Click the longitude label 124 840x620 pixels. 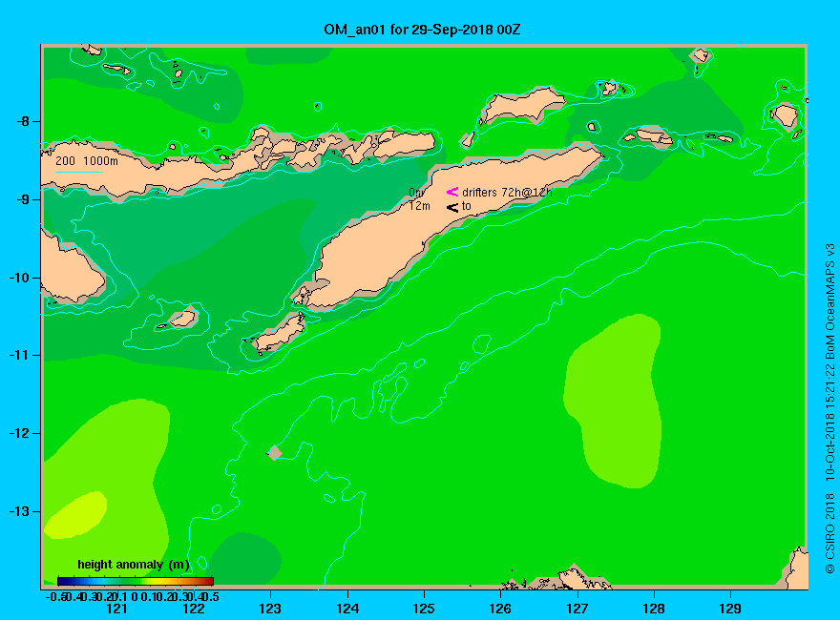[347, 609]
